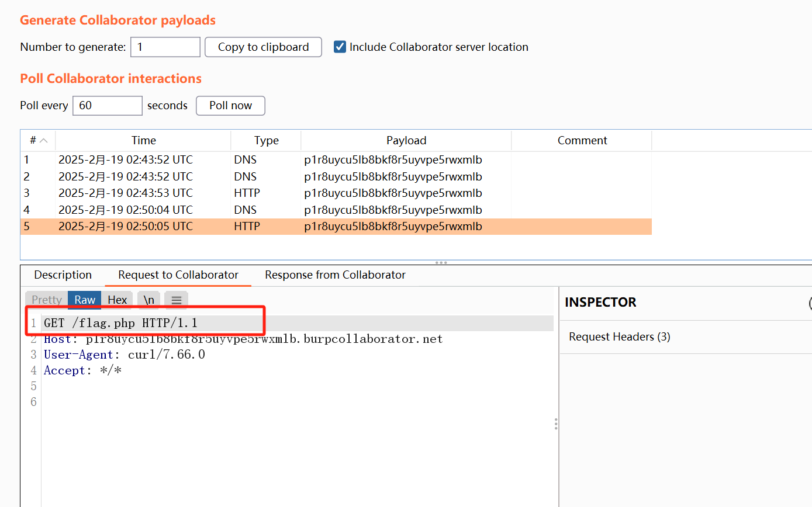Screen dimensions: 812x507
Task: Click the Poll now button
Action: [230, 105]
